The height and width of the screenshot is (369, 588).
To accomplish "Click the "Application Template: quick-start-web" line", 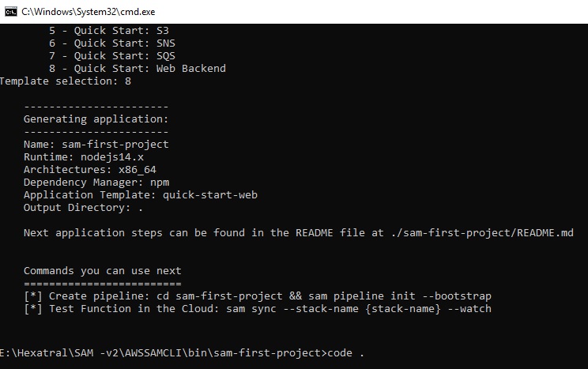I will 141,195.
